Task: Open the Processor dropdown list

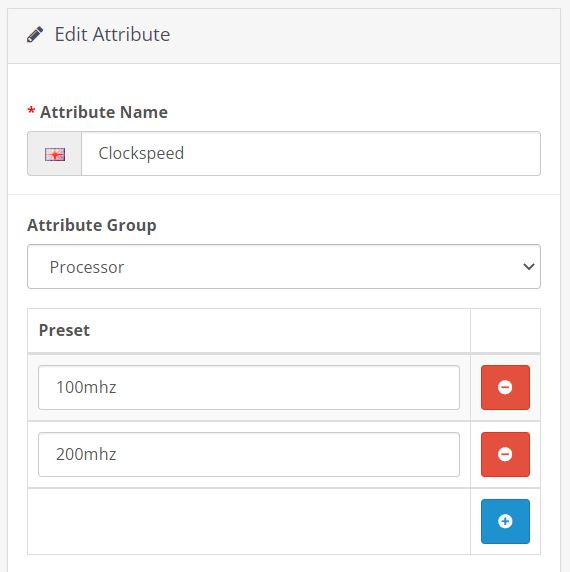Action: pos(284,267)
